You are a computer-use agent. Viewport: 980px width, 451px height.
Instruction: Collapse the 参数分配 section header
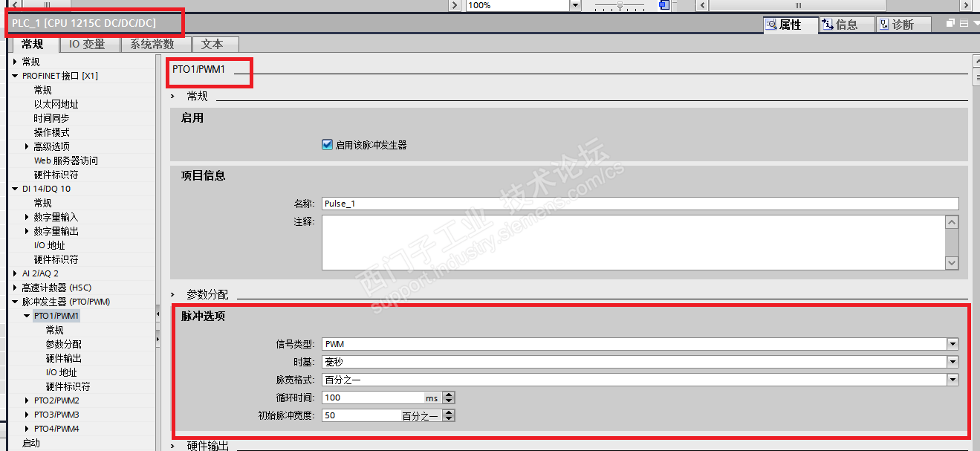click(173, 294)
